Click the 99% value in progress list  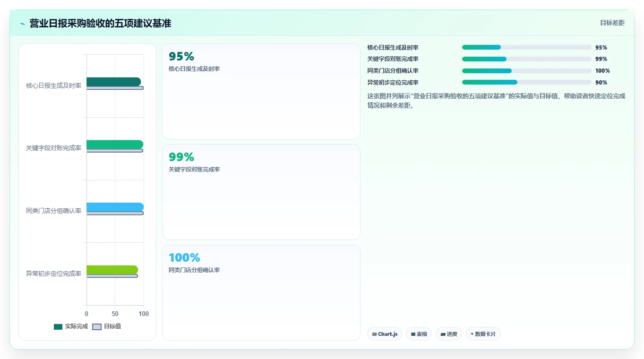[601, 59]
